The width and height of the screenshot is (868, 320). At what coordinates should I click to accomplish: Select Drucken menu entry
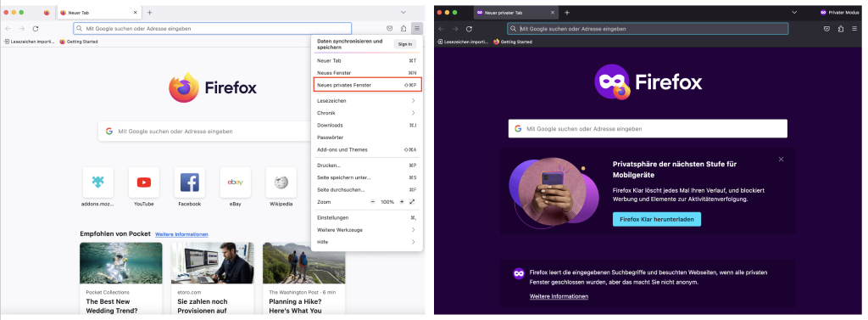click(367, 166)
